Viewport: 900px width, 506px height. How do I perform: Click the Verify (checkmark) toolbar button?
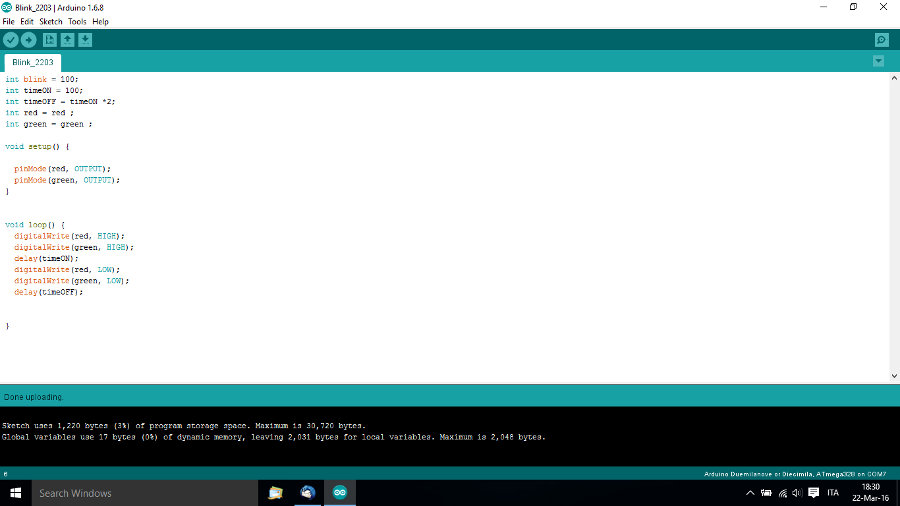pyautogui.click(x=11, y=40)
